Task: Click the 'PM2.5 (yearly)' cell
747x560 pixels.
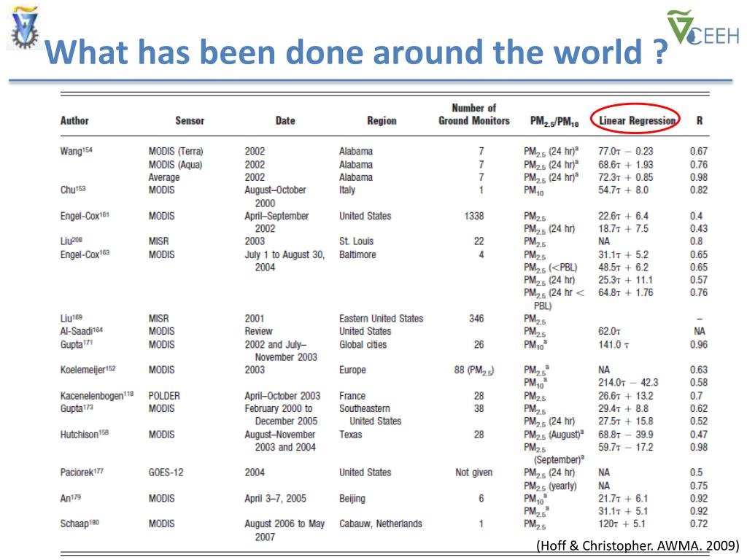Action: pyautogui.click(x=550, y=486)
